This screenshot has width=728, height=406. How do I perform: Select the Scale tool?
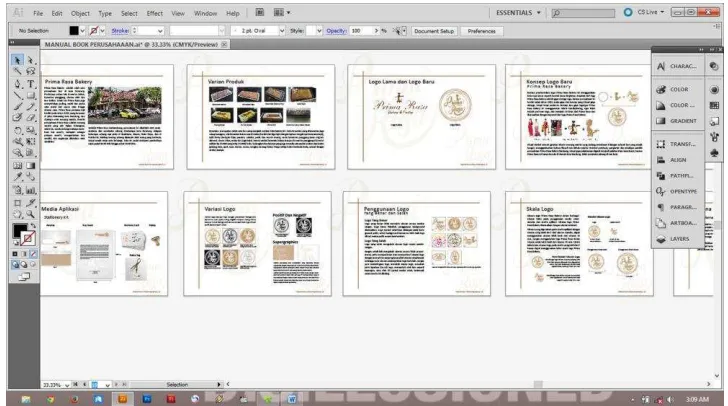31,130
